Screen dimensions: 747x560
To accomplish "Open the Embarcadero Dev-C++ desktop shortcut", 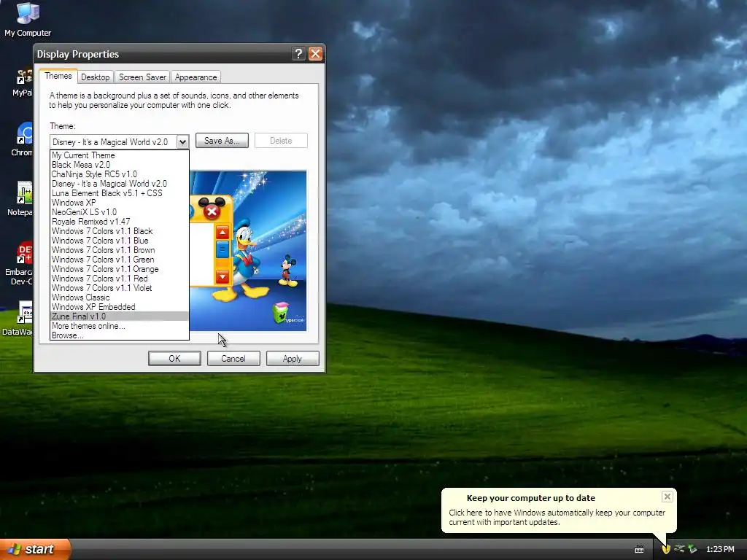I will pyautogui.click(x=19, y=263).
